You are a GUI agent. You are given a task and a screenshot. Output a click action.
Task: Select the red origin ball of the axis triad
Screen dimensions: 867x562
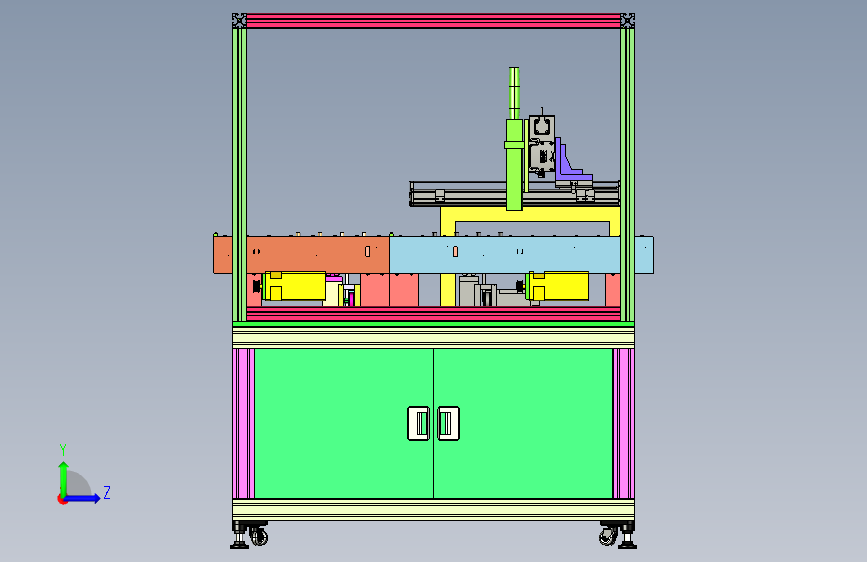tap(62, 499)
